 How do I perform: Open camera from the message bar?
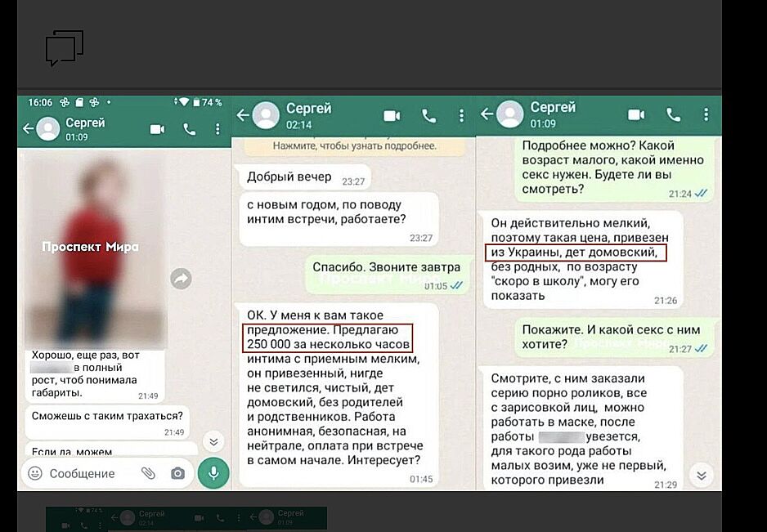point(177,473)
